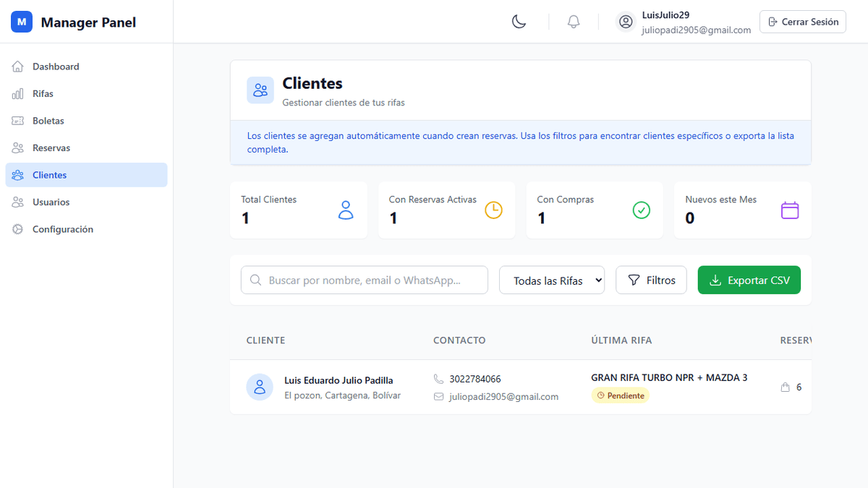868x488 pixels.
Task: Click the Clientes header people icon
Action: tap(260, 90)
